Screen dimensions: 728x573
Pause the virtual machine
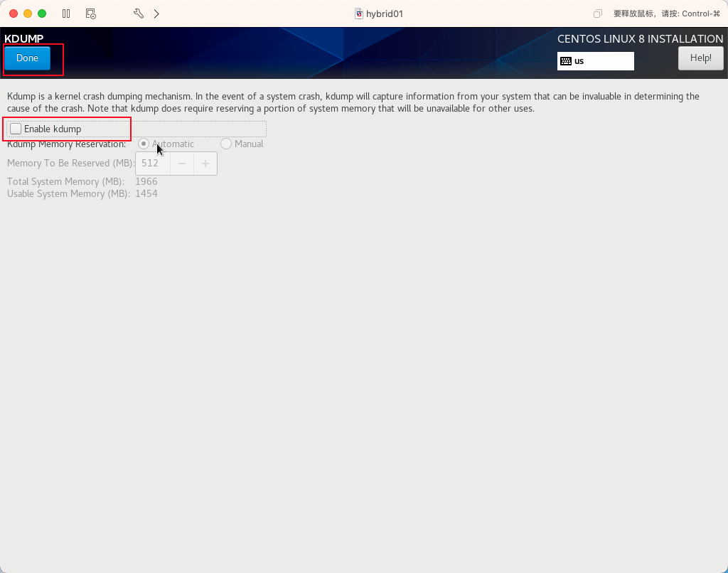[x=66, y=14]
